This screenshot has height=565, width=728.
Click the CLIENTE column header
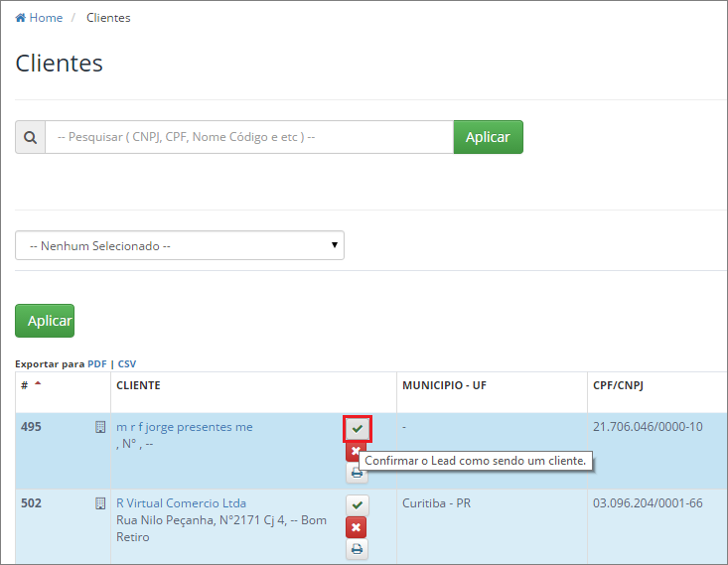[138, 385]
